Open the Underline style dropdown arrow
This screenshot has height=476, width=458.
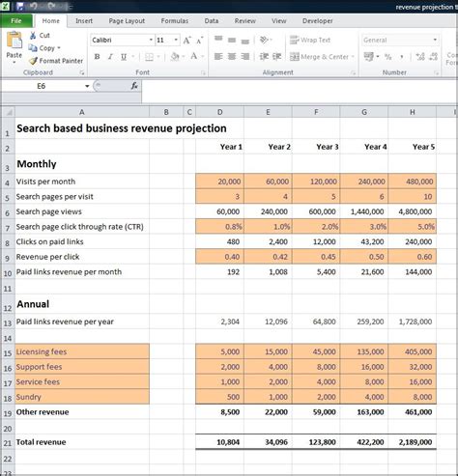pos(133,57)
